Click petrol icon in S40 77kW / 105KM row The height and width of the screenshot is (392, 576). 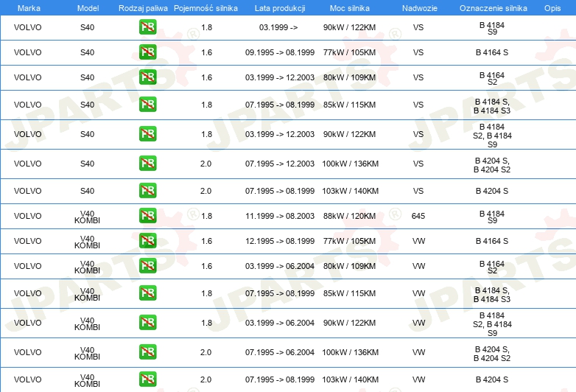[x=147, y=52]
